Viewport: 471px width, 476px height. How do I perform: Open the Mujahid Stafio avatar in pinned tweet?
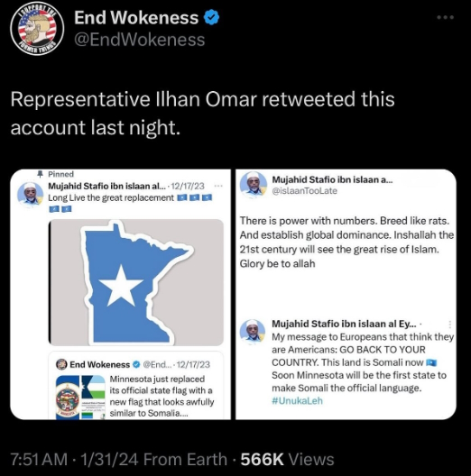click(30, 195)
